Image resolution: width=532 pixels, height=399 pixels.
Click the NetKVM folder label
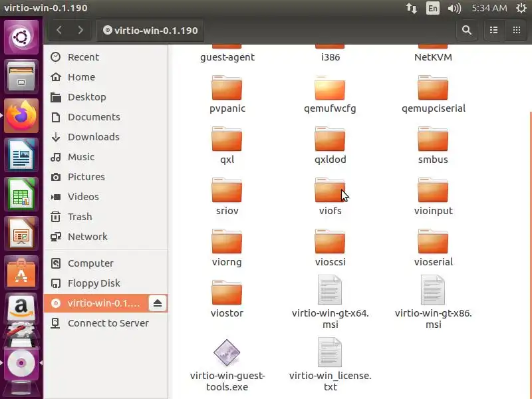tap(433, 57)
